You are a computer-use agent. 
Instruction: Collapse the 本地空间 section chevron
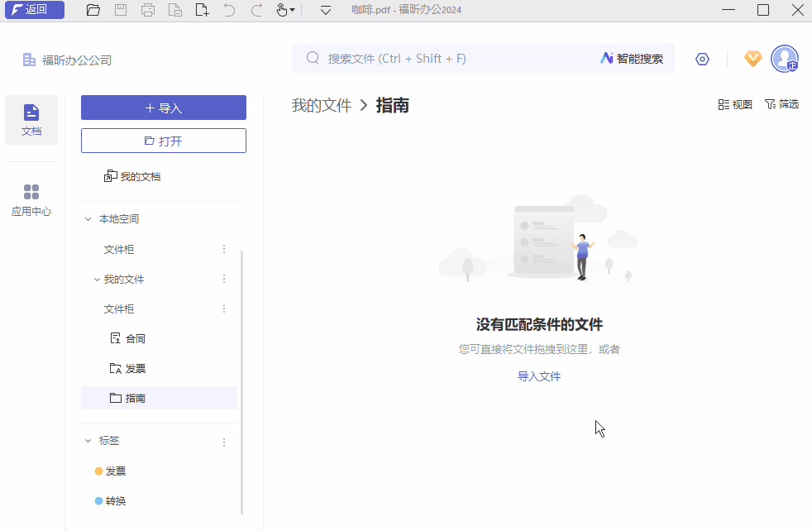(x=88, y=218)
